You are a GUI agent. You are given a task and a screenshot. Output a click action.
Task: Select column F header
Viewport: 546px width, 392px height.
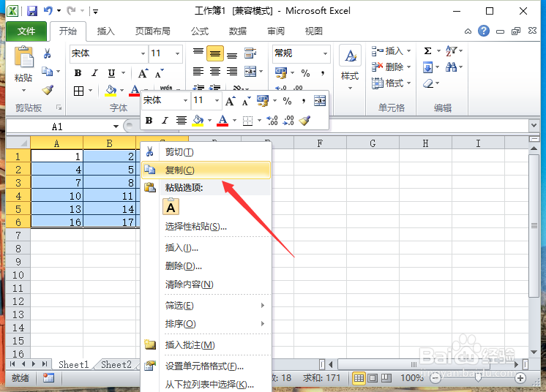coord(320,143)
